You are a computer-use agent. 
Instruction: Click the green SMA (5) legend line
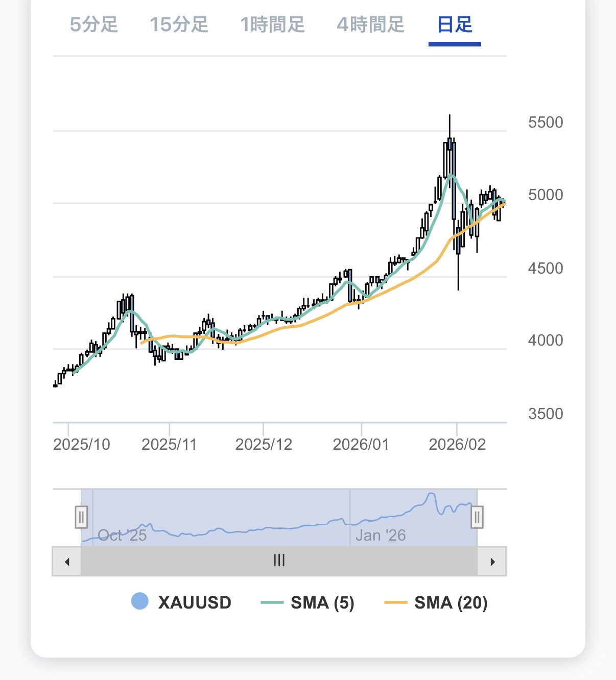(272, 603)
